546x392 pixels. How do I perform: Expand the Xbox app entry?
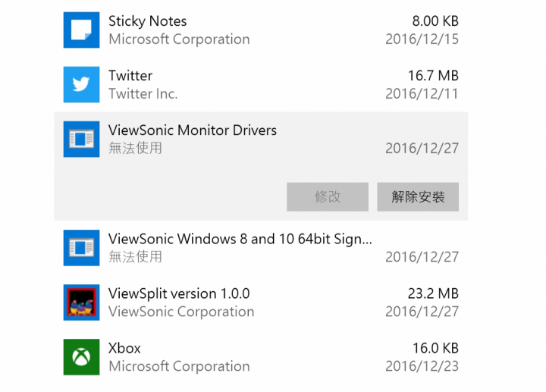(124, 348)
